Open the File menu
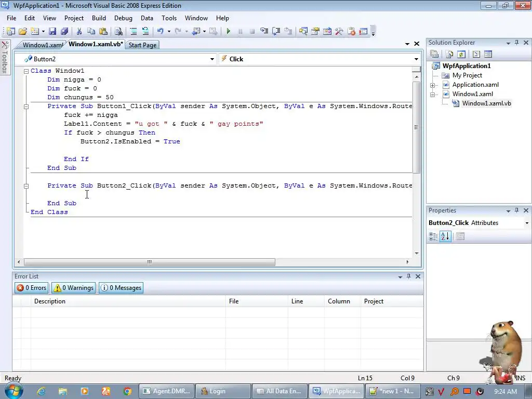This screenshot has width=532, height=399. [11, 18]
